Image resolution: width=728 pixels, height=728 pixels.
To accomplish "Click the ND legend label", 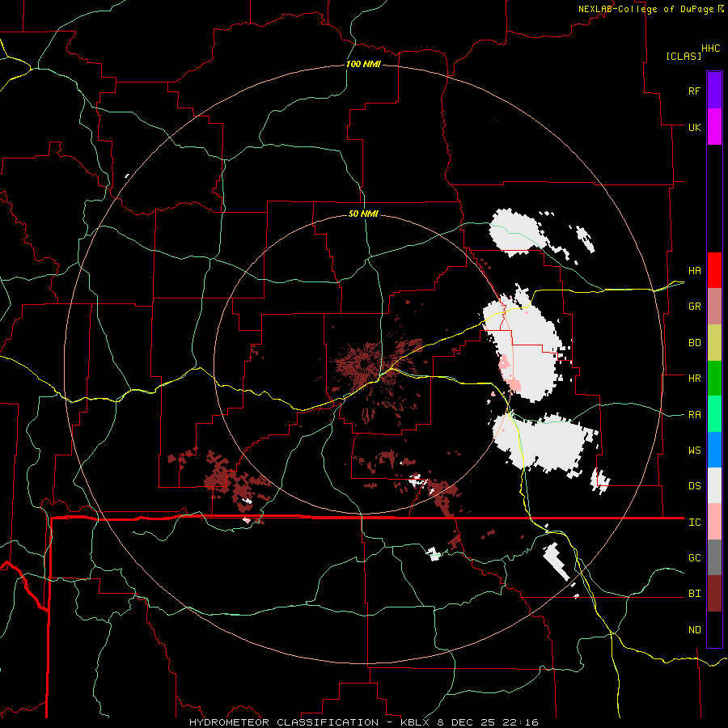I will point(694,630).
